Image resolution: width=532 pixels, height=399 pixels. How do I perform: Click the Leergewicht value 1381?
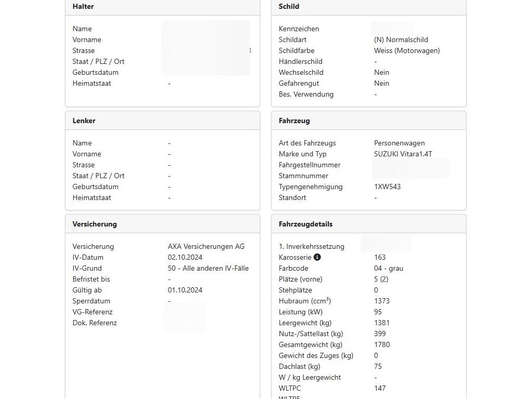(381, 323)
